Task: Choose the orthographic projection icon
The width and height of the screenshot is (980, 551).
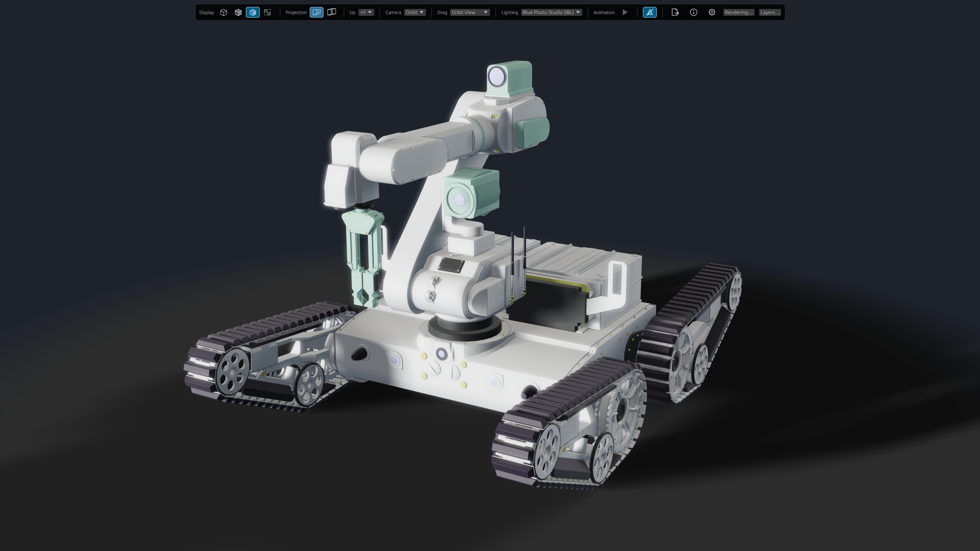Action: click(x=332, y=12)
